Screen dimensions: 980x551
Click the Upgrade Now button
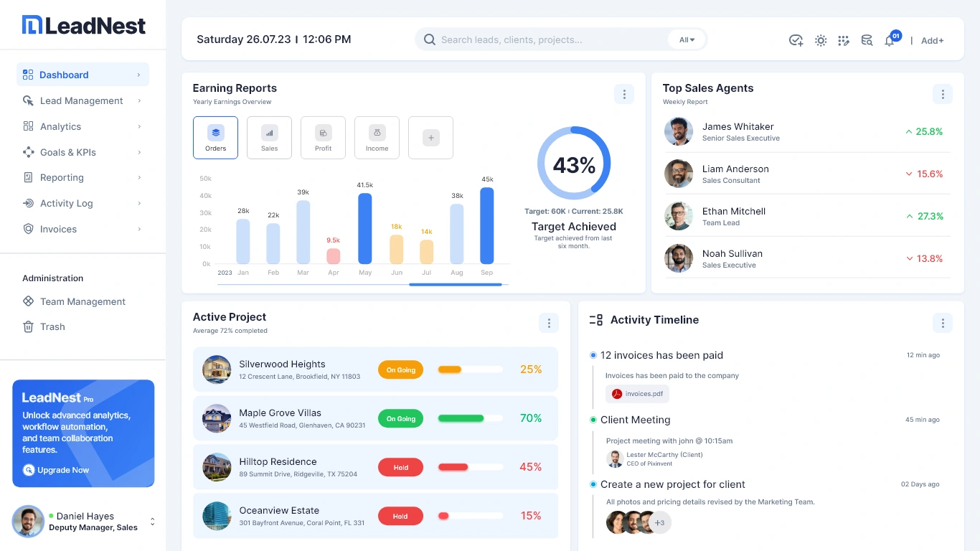pyautogui.click(x=57, y=470)
